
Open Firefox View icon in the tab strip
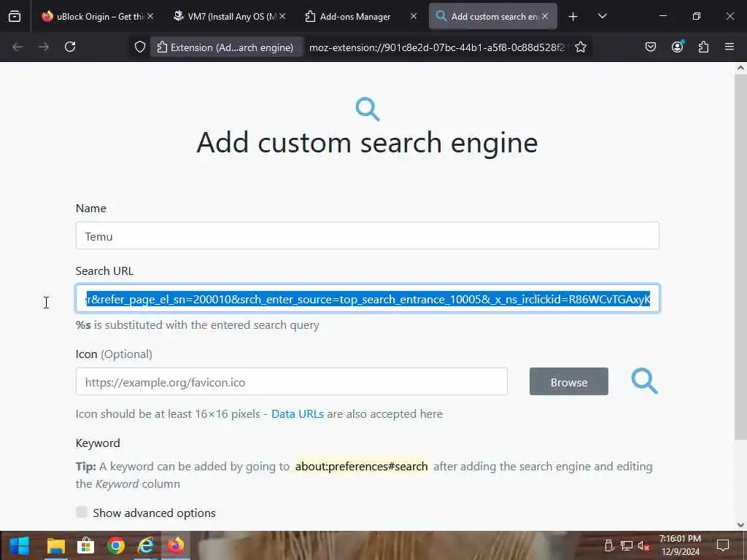15,16
